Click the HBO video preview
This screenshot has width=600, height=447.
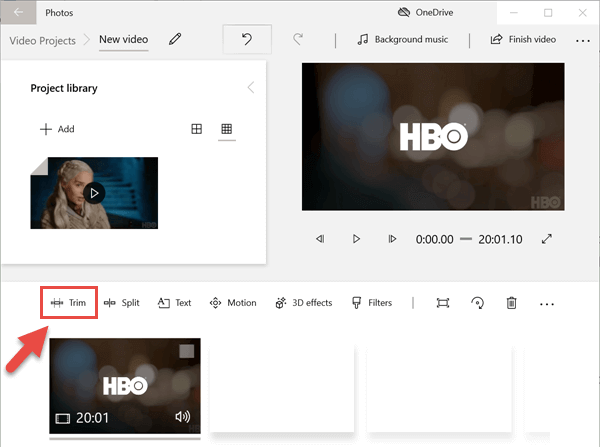click(x=433, y=137)
